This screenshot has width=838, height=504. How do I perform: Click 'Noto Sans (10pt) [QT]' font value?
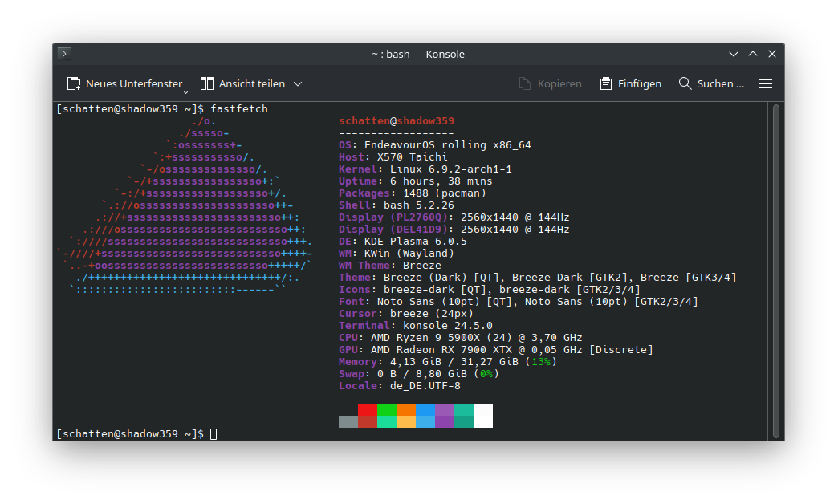(444, 302)
